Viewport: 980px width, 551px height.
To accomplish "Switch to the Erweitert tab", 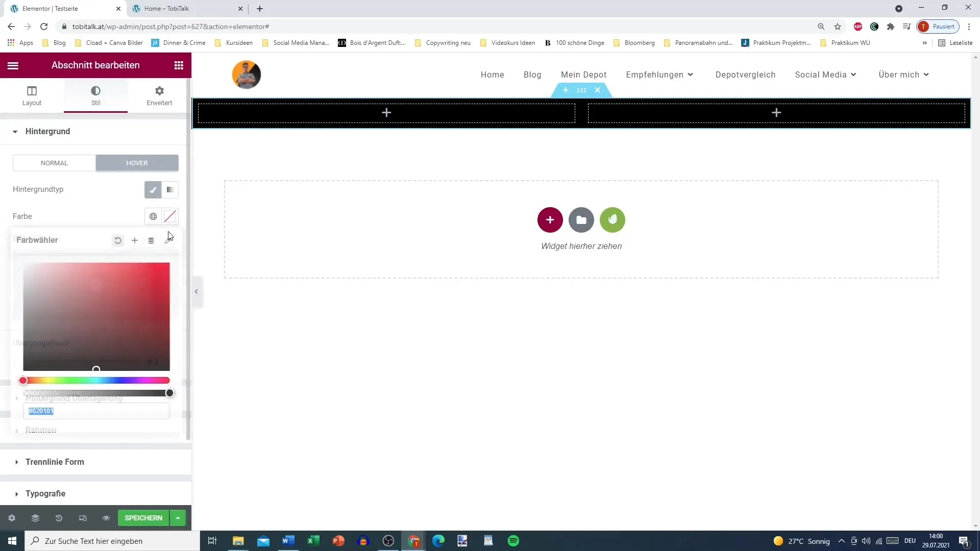I will [x=159, y=96].
